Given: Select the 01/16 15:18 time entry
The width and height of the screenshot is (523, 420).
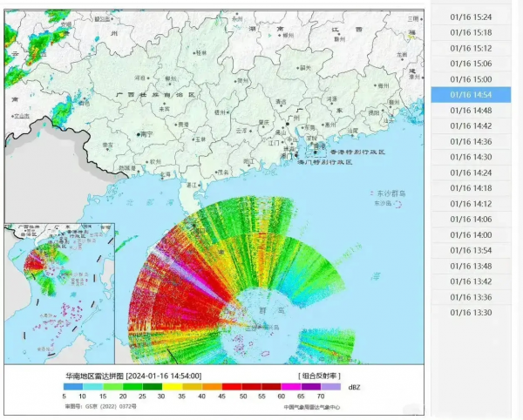Looking at the screenshot, I should [x=471, y=32].
